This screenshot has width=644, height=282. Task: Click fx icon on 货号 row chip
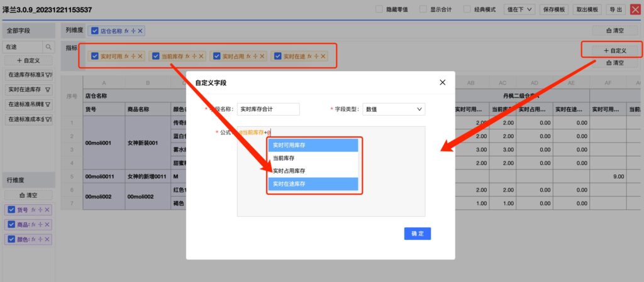tap(34, 210)
